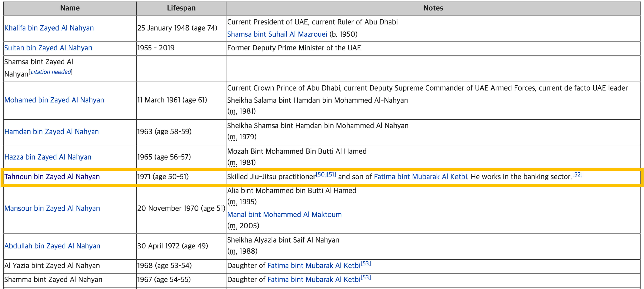
Task: Follow Hamdan bin Zayed Al Nahyan link
Action: 51,132
